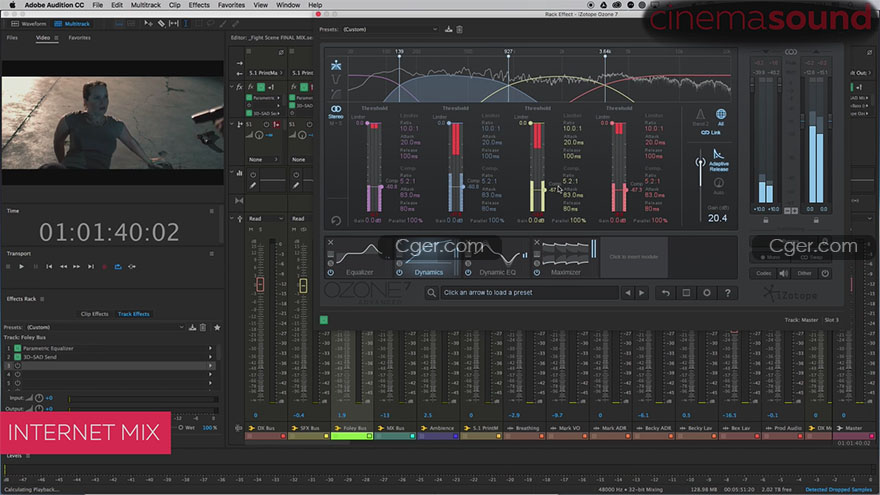Image resolution: width=880 pixels, height=495 pixels.
Task: Toggle Dynamics module power in Ozone
Action: pos(399,272)
